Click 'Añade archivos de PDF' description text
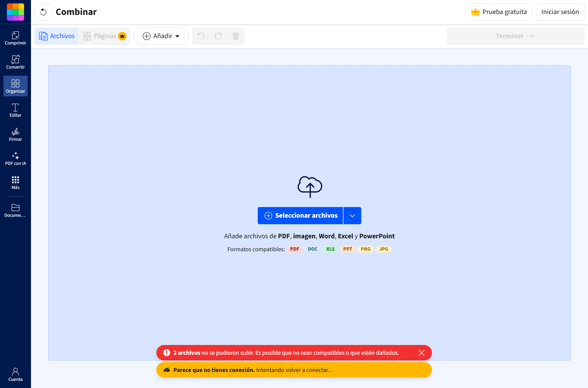This screenshot has width=588, height=388. click(309, 236)
